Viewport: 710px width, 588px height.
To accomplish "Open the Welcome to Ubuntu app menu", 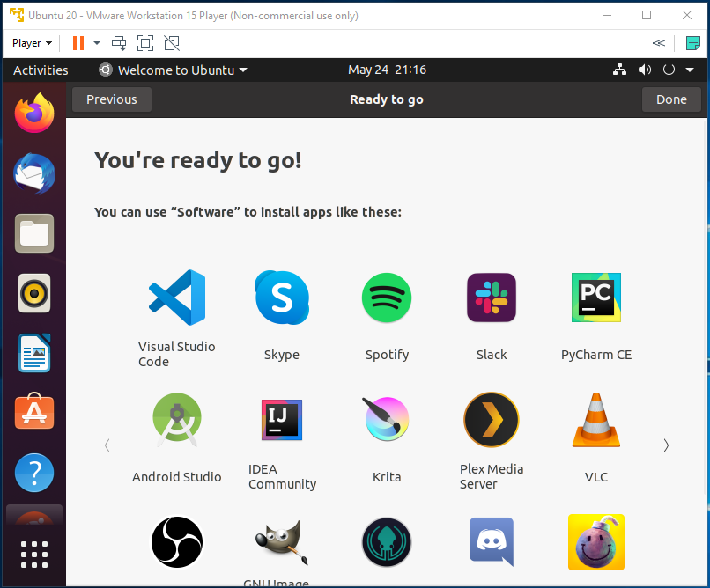I will [x=174, y=70].
